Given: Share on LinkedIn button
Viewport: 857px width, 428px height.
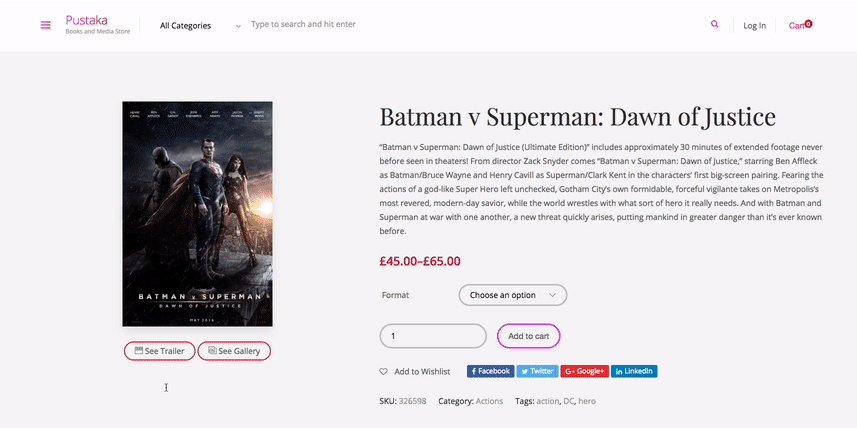Looking at the screenshot, I should click(634, 371).
